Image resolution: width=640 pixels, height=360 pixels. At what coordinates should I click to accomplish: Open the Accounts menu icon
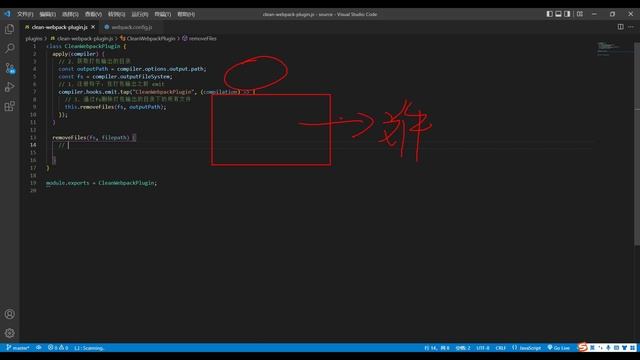9,314
